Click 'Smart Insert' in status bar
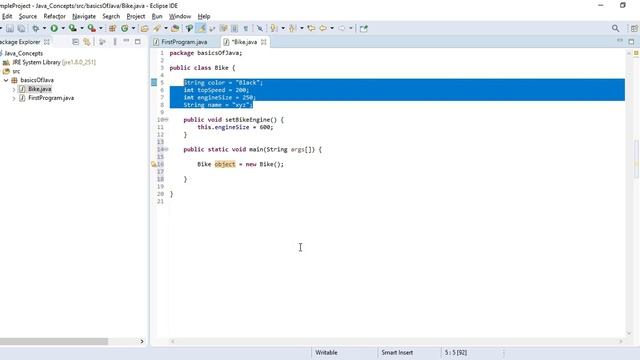 click(x=397, y=352)
